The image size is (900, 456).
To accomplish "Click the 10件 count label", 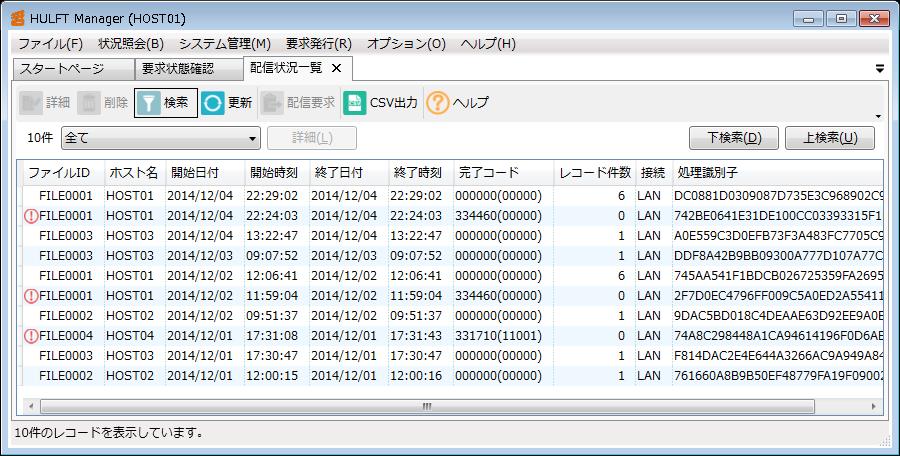I will [x=40, y=138].
